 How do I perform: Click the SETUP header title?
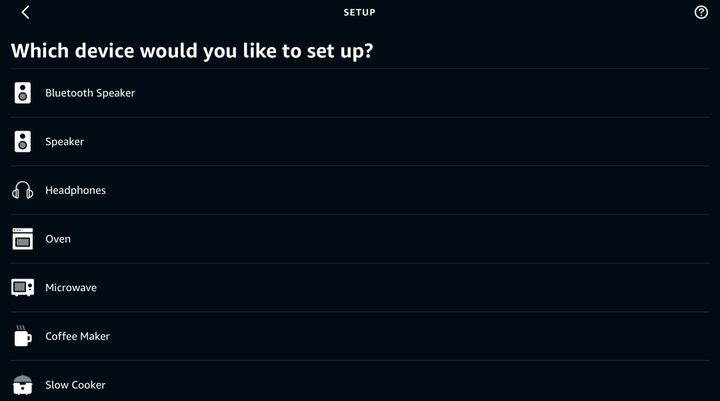coord(360,12)
